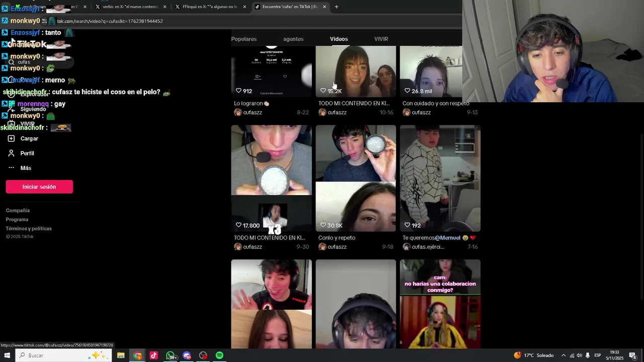Click the three-dots Más icon

tap(11, 167)
